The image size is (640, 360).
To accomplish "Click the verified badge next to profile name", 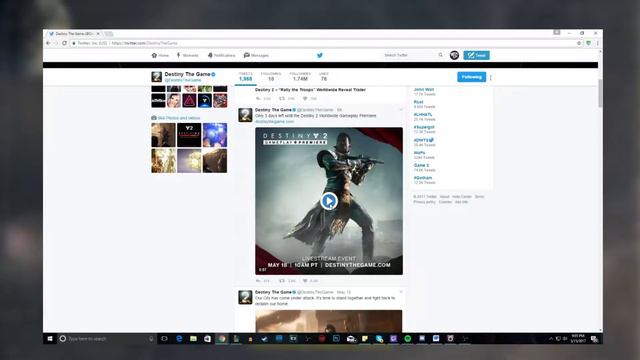I will (213, 74).
